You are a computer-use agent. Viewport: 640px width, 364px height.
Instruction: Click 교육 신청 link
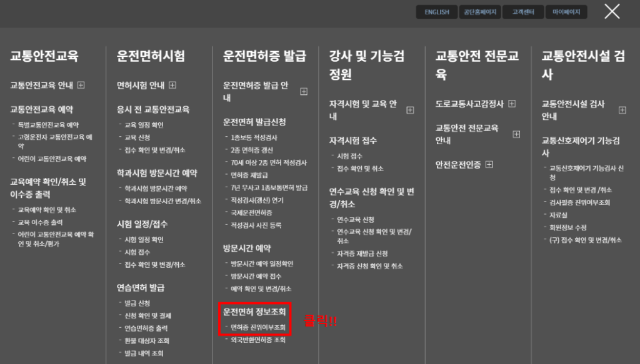[137, 137]
